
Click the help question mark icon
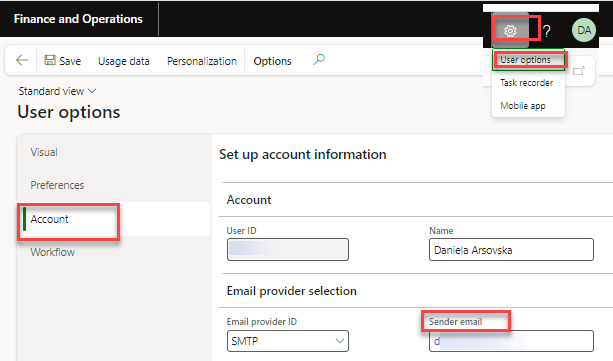pyautogui.click(x=547, y=31)
